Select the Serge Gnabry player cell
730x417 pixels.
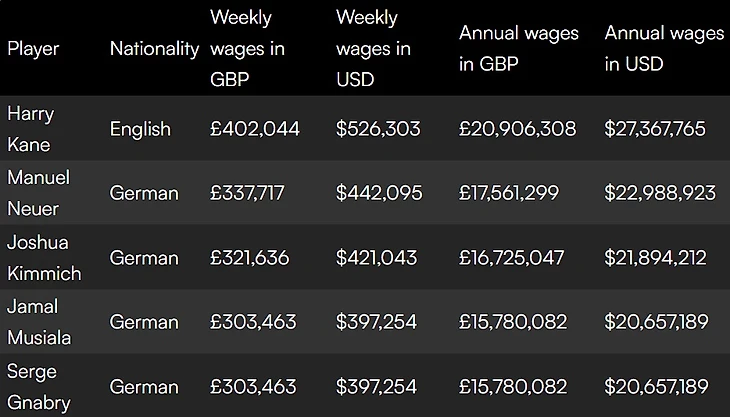(x=38, y=386)
